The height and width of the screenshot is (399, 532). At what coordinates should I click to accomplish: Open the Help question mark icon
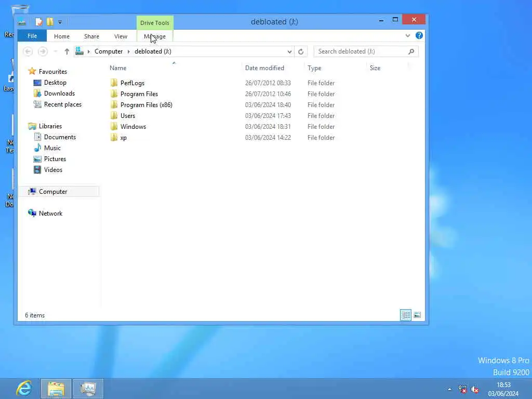coord(419,36)
